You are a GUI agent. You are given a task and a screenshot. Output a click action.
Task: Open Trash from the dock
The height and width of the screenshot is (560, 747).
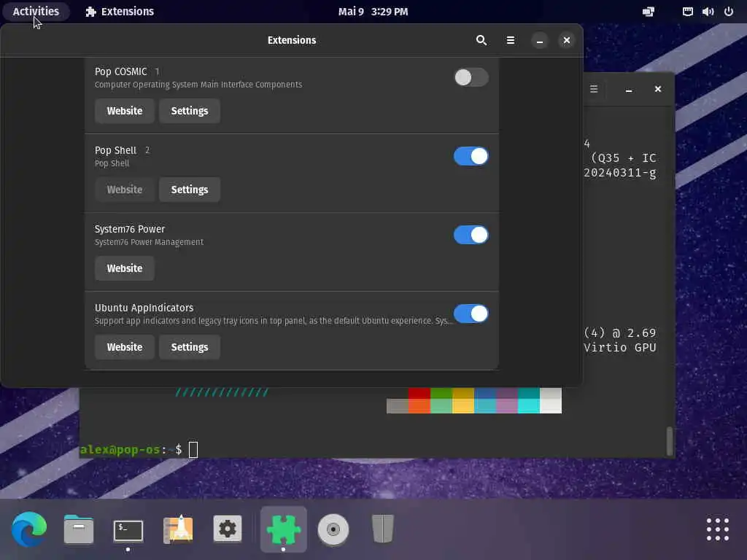pos(382,529)
